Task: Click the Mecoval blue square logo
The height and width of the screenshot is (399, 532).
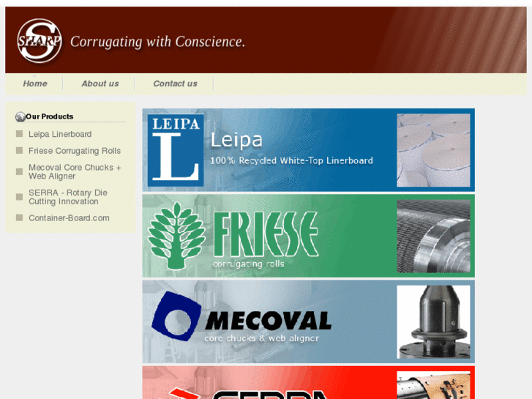Action: (x=176, y=316)
